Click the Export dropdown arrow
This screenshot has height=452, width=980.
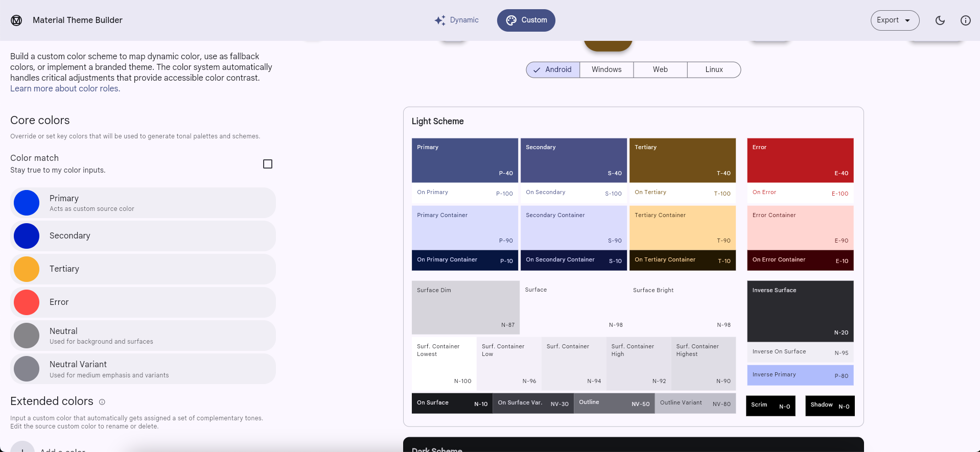(907, 20)
